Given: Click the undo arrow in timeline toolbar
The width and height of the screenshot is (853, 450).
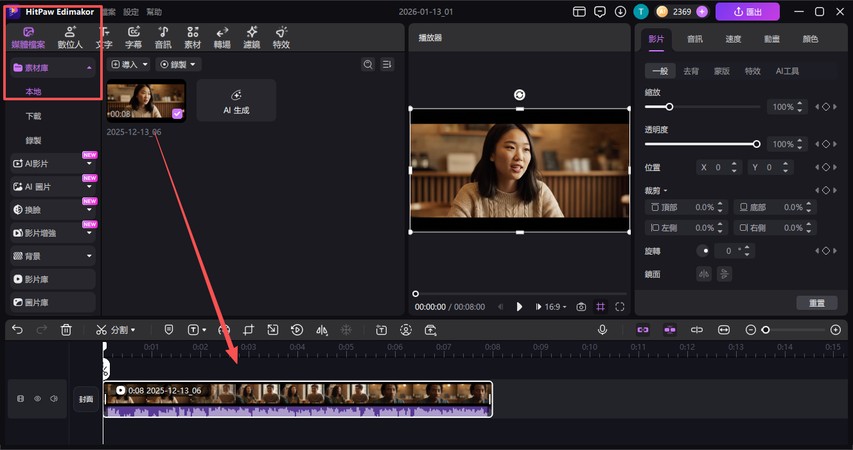Looking at the screenshot, I should (17, 330).
